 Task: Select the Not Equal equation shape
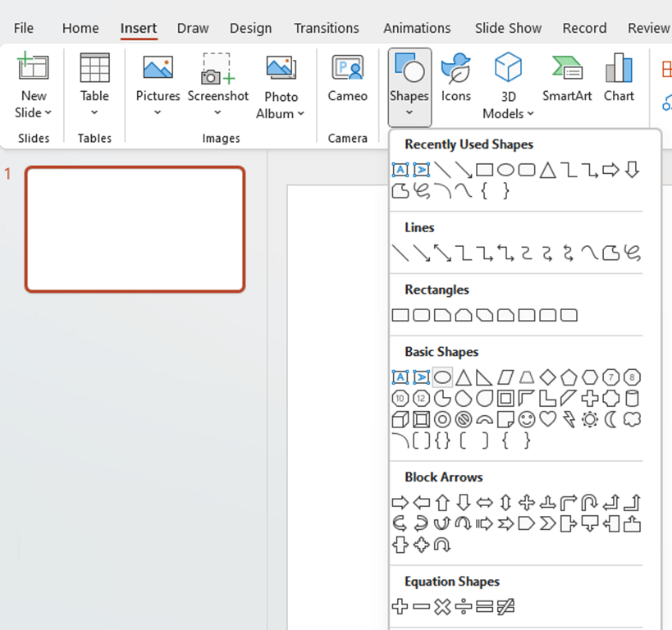(x=505, y=606)
